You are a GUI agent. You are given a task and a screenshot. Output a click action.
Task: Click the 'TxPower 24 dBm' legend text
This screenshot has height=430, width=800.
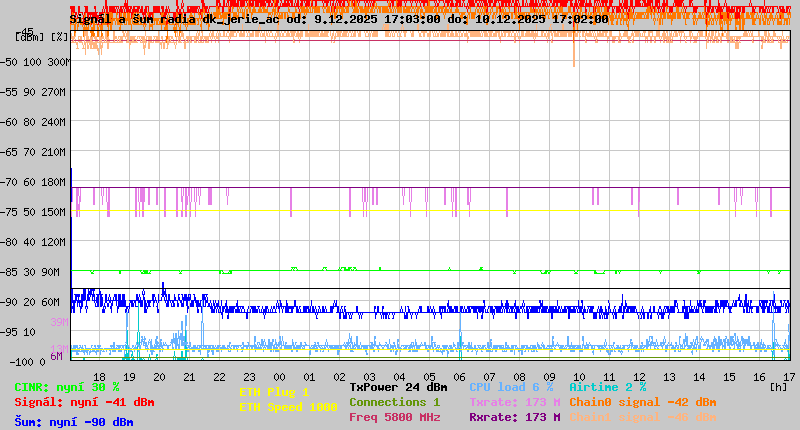(x=398, y=387)
